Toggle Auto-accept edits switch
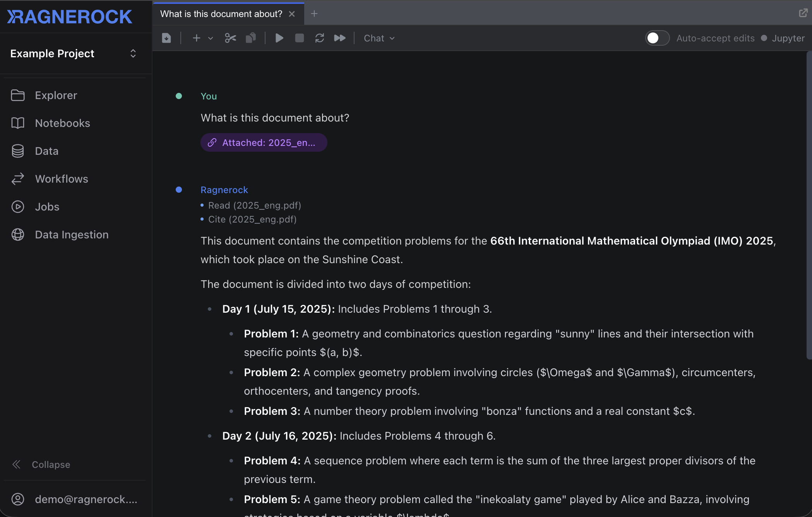Viewport: 812px width, 517px height. click(657, 38)
